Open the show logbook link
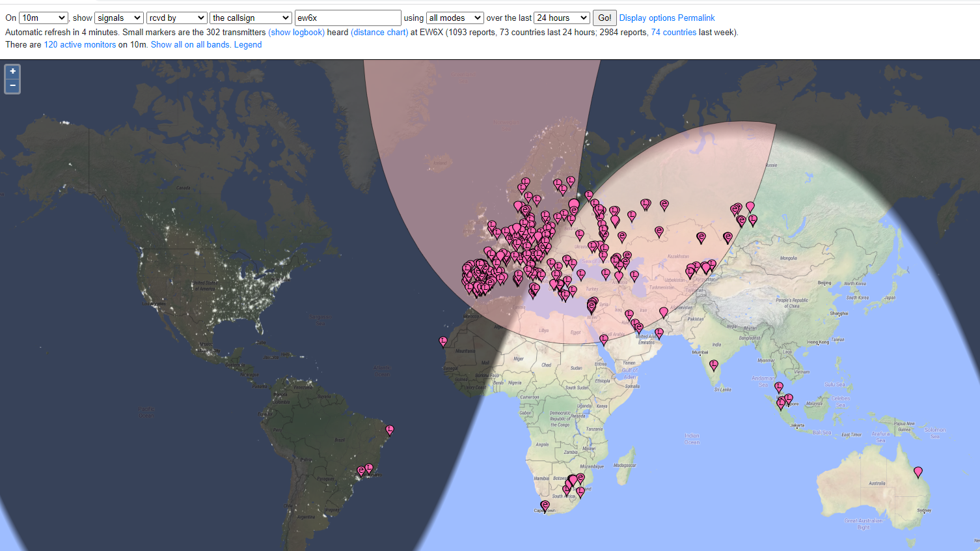Image resolution: width=980 pixels, height=551 pixels. [x=296, y=32]
